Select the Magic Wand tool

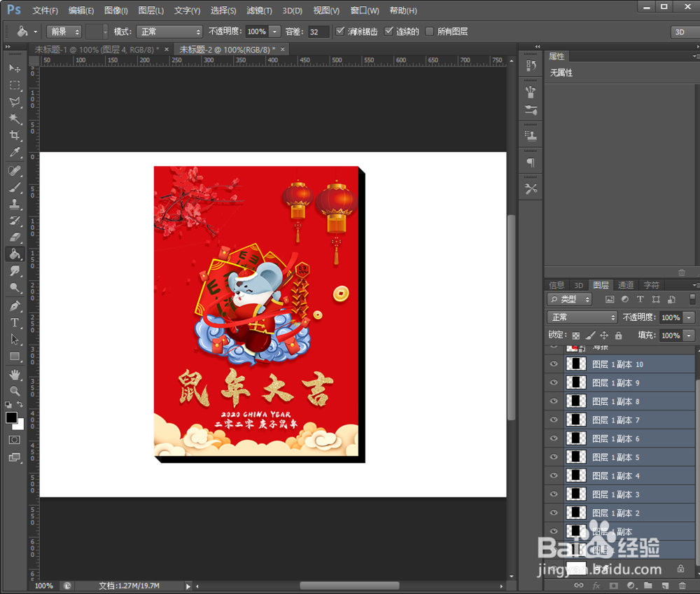[x=15, y=119]
